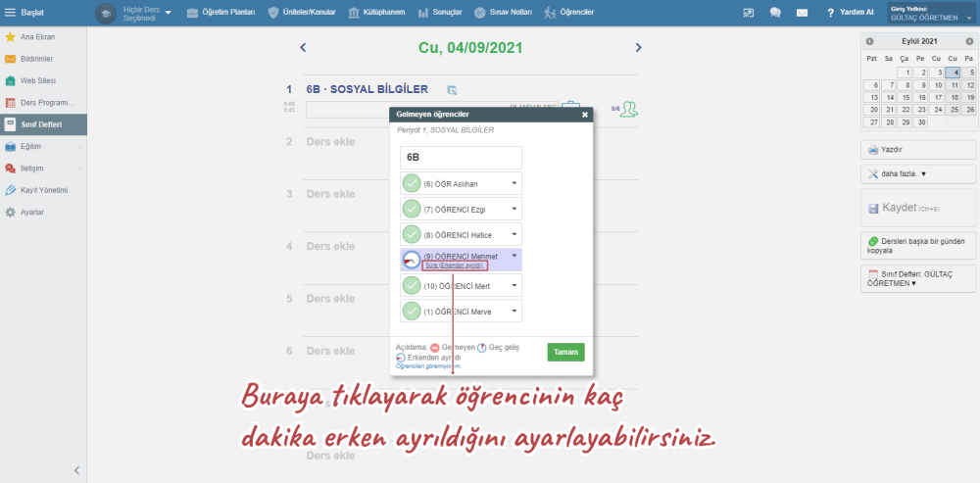Open the GÜLTAÇ ÖĞRETMEN account dropdown

[930, 13]
